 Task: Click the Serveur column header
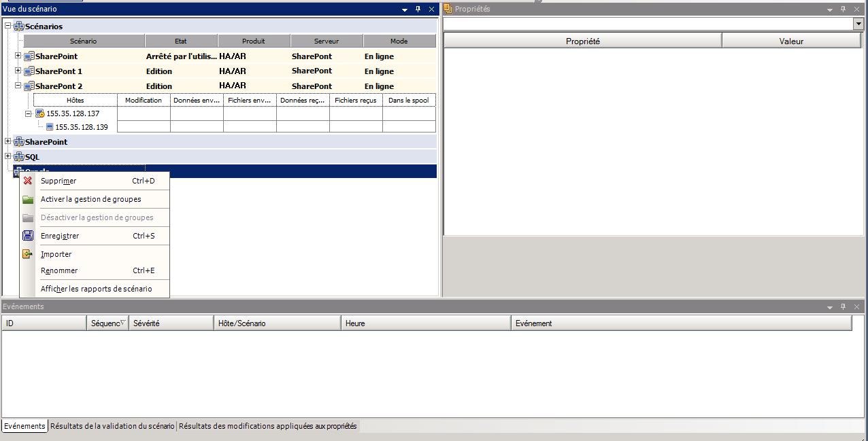tap(327, 41)
